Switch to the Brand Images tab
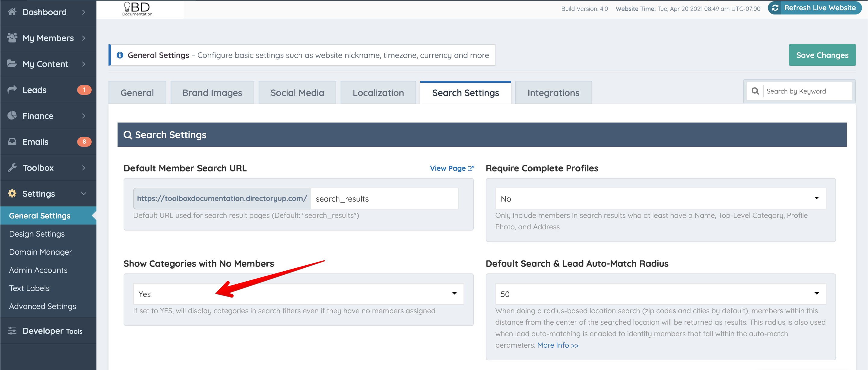This screenshot has width=868, height=370. point(212,93)
